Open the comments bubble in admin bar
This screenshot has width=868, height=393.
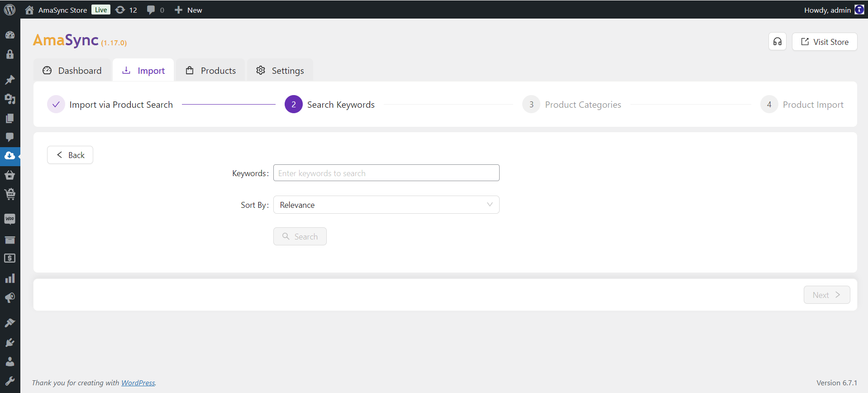point(151,10)
